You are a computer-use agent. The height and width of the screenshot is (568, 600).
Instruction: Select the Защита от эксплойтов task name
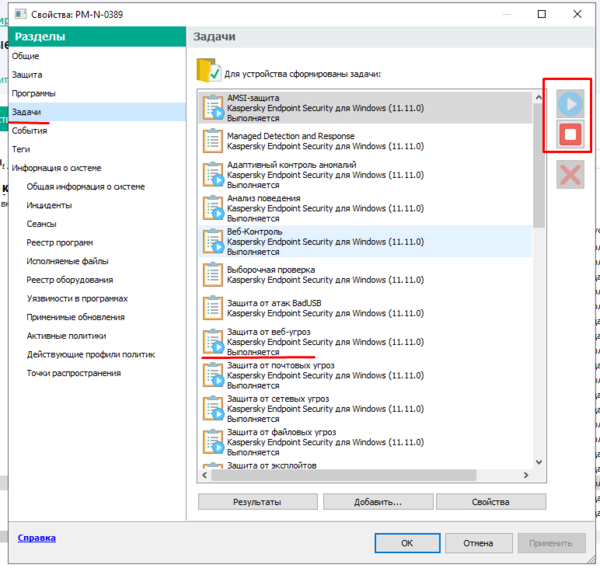(272, 465)
